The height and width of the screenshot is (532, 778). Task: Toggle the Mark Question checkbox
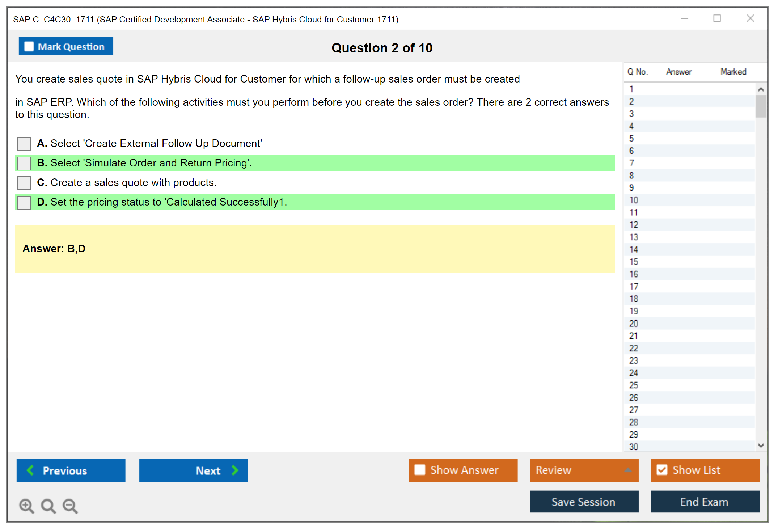coord(29,47)
